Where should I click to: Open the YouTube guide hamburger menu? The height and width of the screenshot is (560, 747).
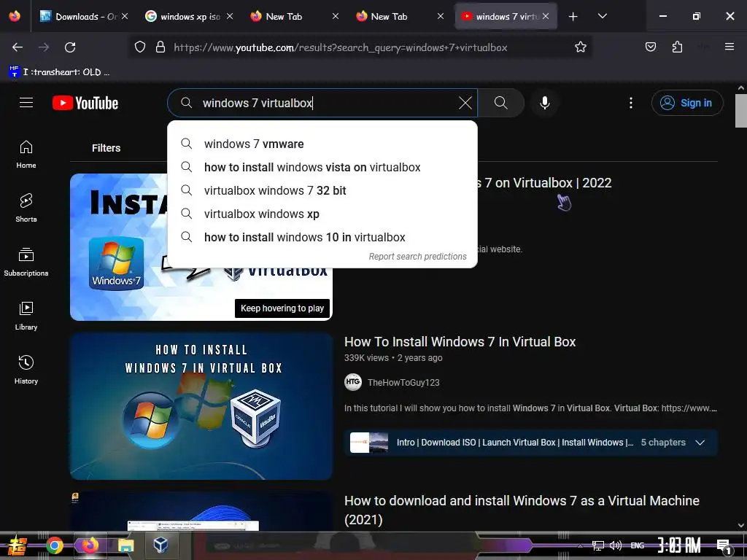[26, 103]
